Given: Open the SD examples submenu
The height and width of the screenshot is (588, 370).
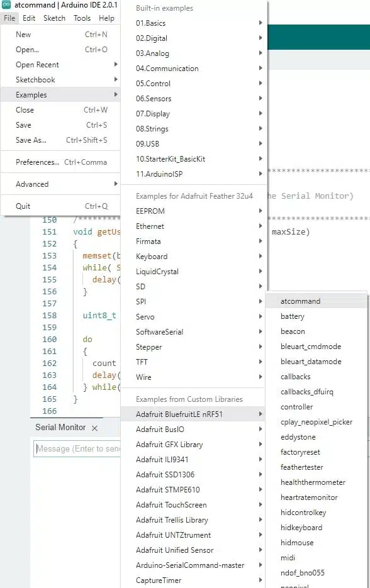Looking at the screenshot, I should pyautogui.click(x=194, y=287).
